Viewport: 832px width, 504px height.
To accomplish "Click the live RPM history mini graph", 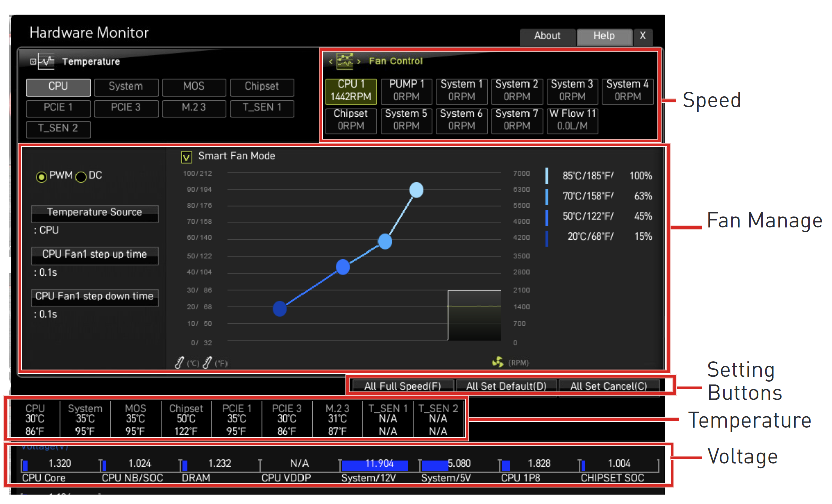I will 475,315.
